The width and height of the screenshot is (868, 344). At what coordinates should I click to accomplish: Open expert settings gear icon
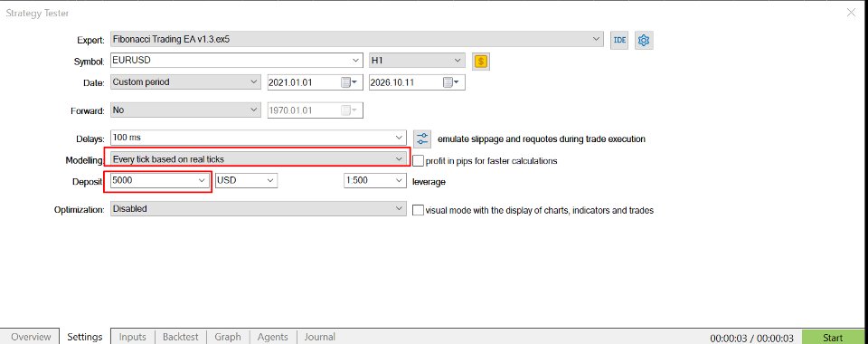(x=643, y=40)
